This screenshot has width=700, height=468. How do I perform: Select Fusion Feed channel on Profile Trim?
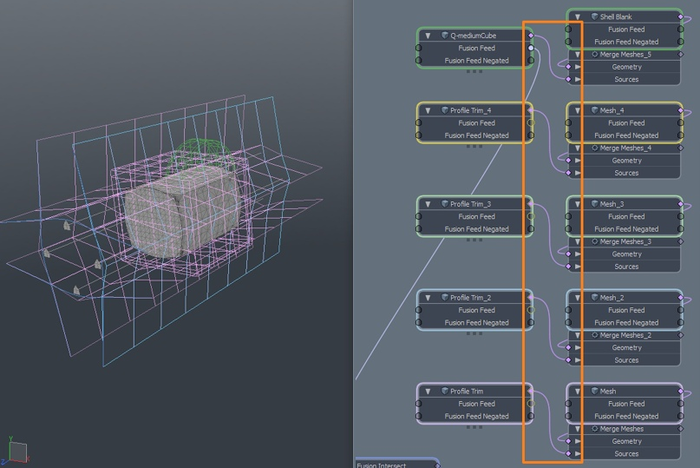[x=476, y=404]
